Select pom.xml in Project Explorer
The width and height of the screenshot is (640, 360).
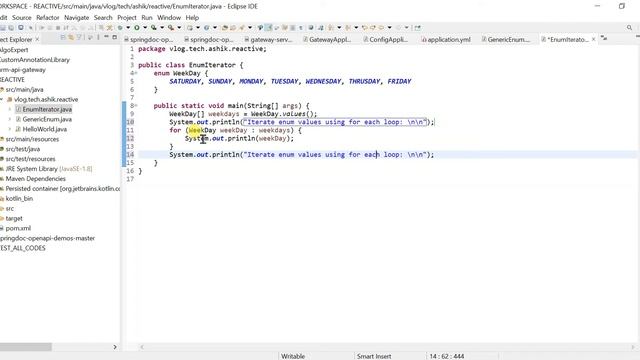click(18, 228)
